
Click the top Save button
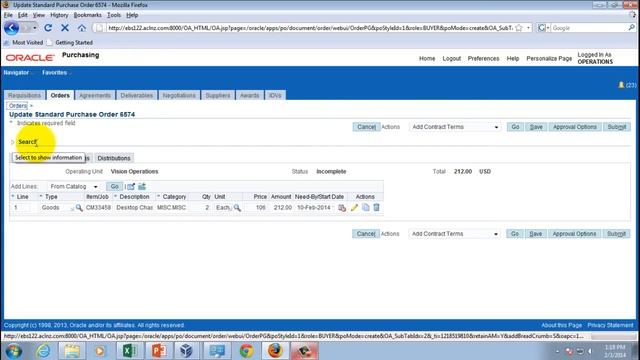pyautogui.click(x=536, y=127)
